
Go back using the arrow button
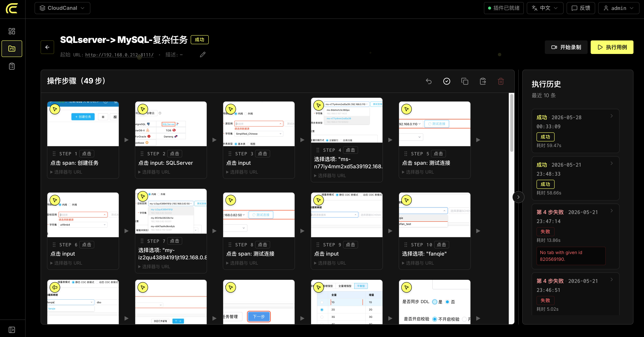pos(47,47)
